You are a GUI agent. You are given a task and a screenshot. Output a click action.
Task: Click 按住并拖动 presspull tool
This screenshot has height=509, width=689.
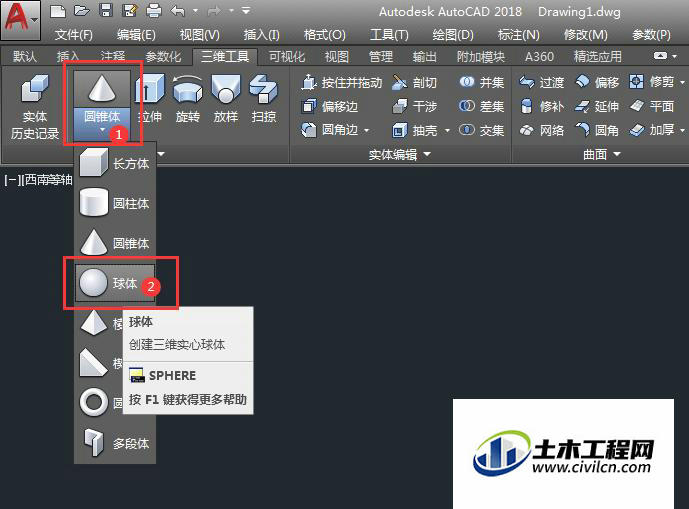pos(342,82)
